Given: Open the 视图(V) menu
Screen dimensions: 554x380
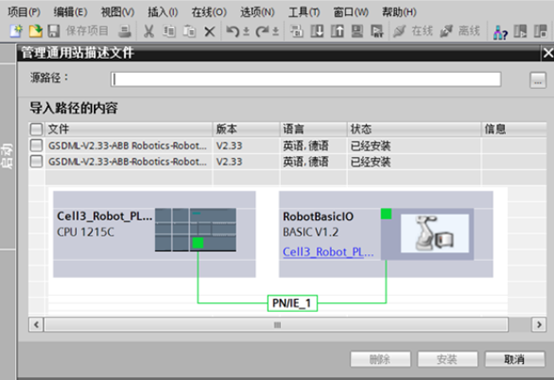Looking at the screenshot, I should coord(118,12).
